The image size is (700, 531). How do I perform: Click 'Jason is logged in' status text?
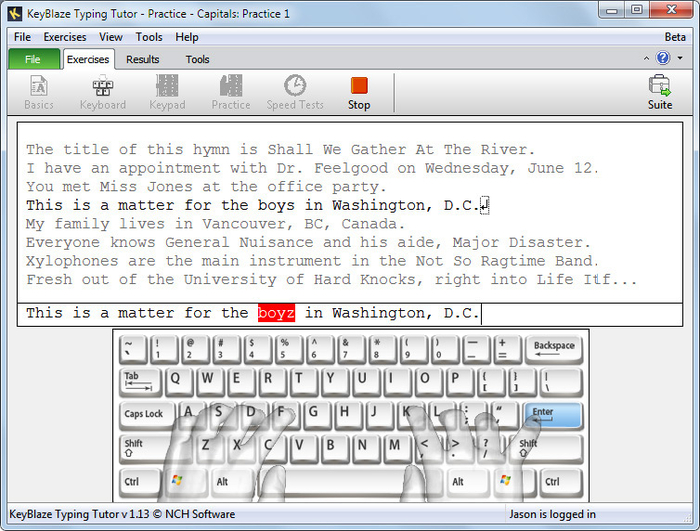[x=552, y=514]
